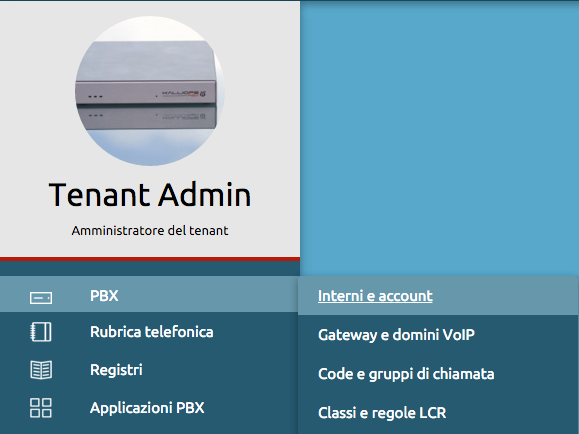Image resolution: width=579 pixels, height=434 pixels.
Task: Open the Interni e account link
Action: coord(375,296)
